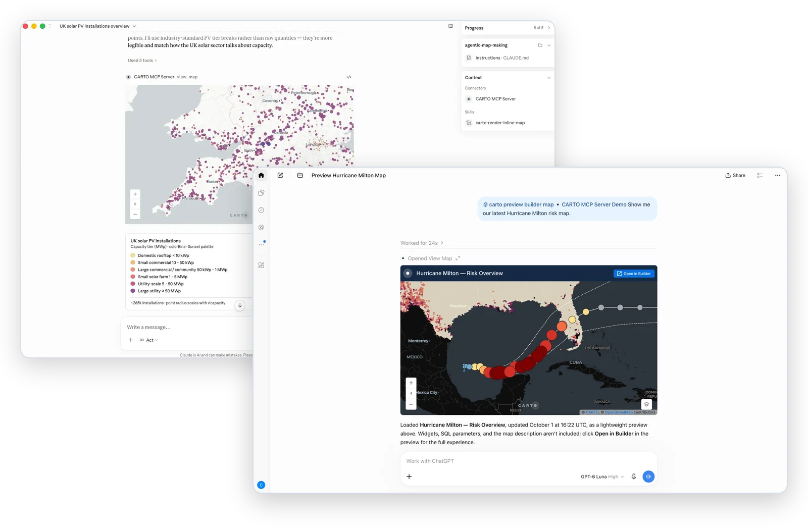Click the Open in Builder button on map
Screen dimensions: 808x532
point(634,274)
